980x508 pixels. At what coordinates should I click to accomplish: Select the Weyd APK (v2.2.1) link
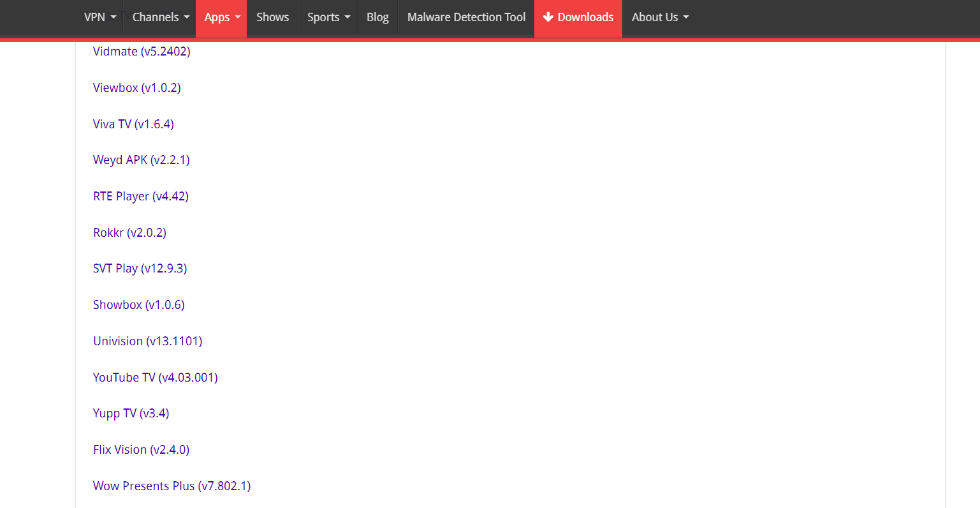[142, 160]
